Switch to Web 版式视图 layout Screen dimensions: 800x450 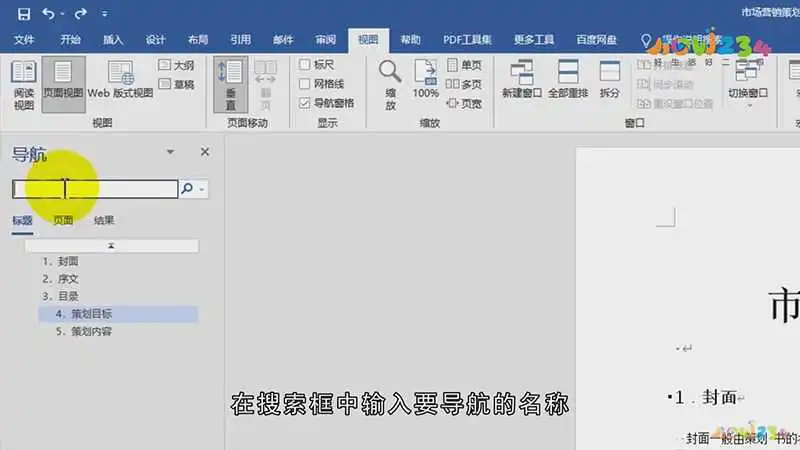pos(120,80)
